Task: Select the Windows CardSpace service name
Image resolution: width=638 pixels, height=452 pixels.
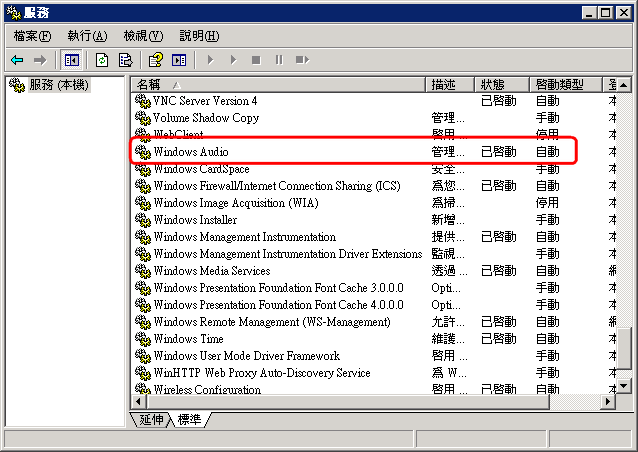Action: pyautogui.click(x=201, y=169)
